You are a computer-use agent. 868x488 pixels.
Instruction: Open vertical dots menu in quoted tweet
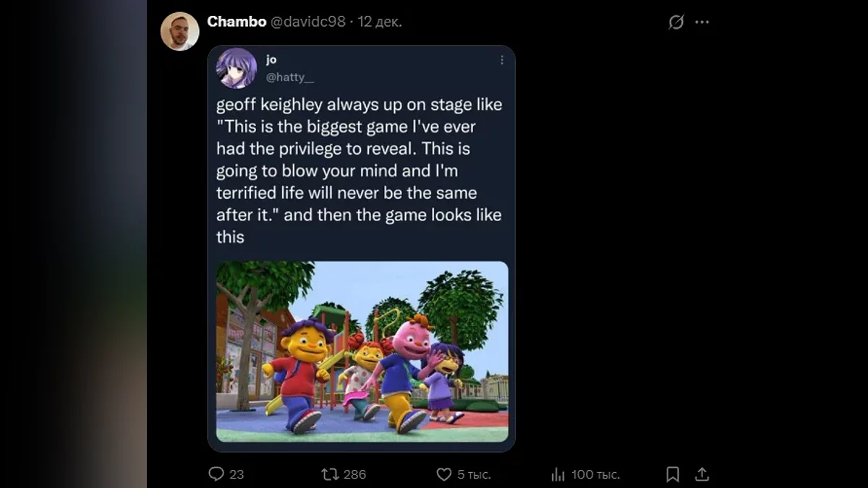tap(501, 61)
